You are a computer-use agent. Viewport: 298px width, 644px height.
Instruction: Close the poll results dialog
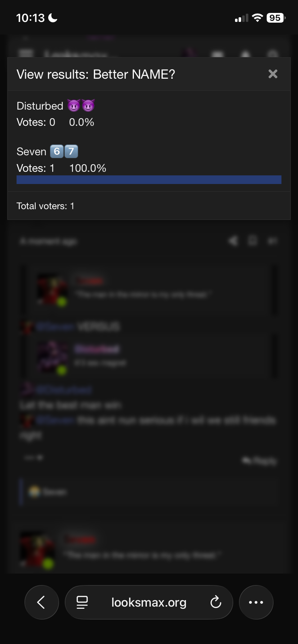(273, 74)
